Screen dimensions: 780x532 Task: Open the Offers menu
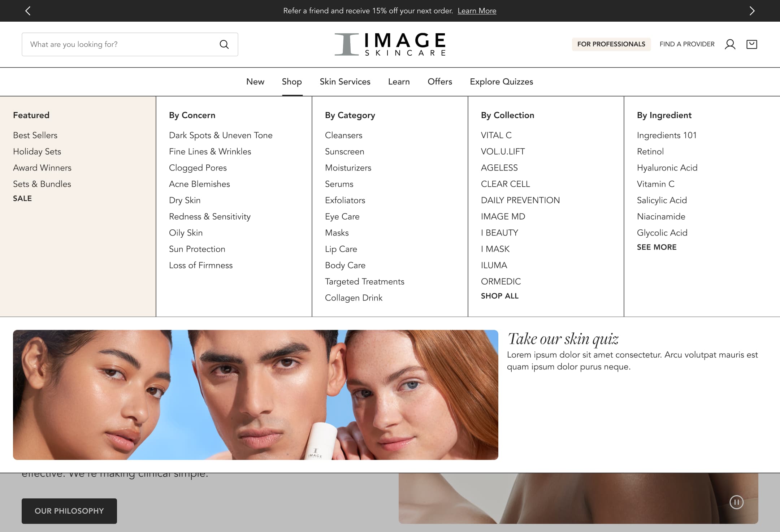click(440, 82)
